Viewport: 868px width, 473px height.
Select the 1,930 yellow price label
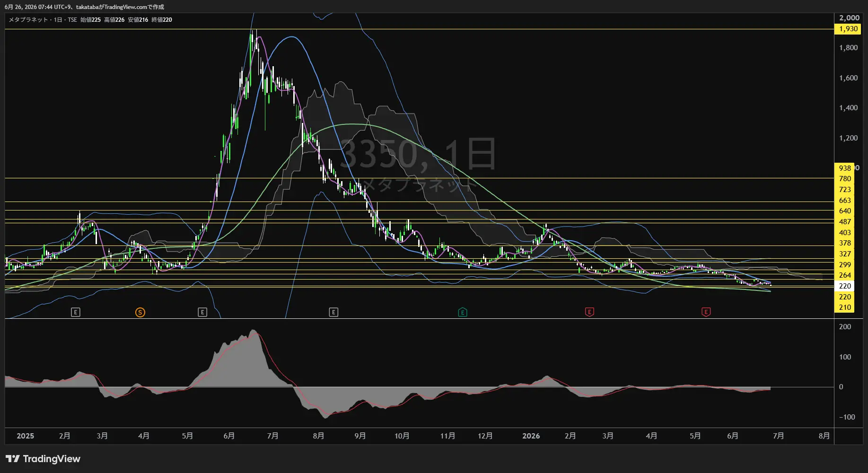coord(848,29)
